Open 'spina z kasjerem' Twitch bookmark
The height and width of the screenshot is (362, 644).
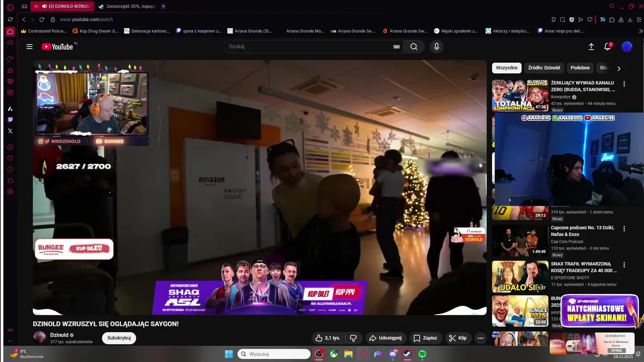tap(199, 31)
